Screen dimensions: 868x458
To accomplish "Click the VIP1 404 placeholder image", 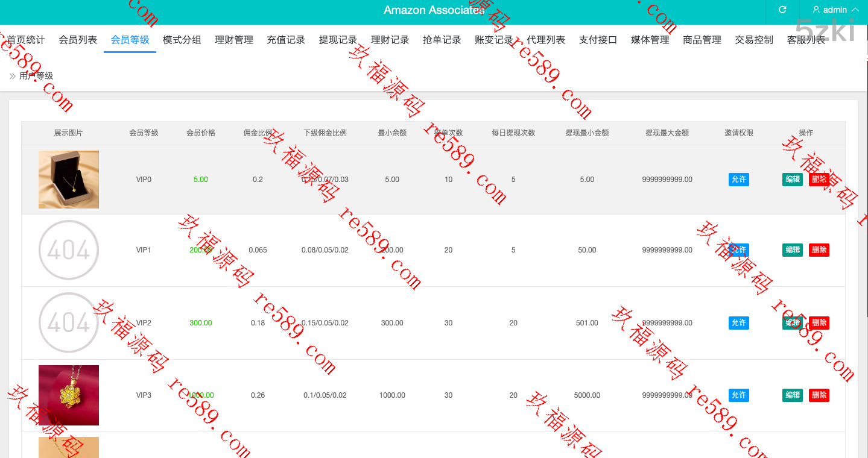I will [x=69, y=250].
